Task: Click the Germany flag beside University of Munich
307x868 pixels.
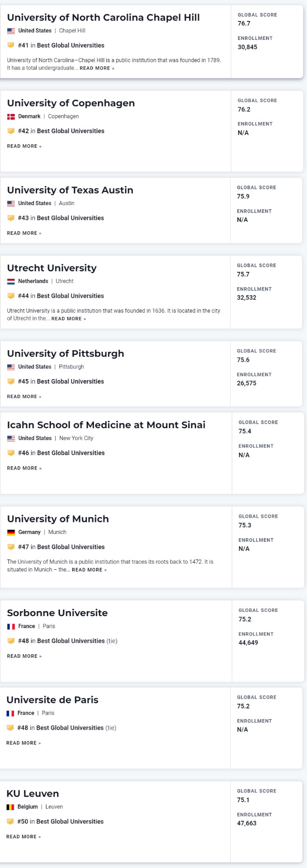Action: point(11,532)
